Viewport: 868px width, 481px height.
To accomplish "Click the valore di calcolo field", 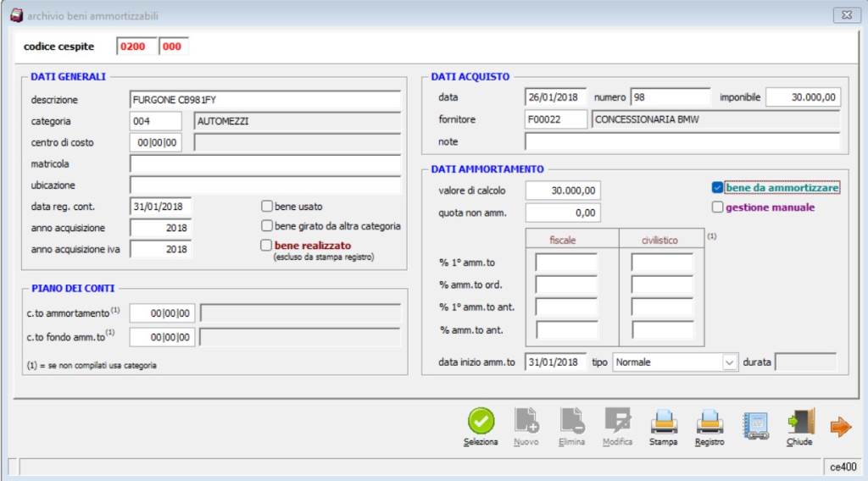I will [x=563, y=191].
